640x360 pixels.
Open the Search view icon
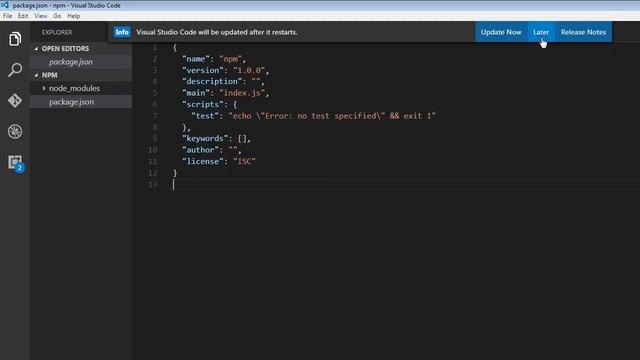[15, 70]
